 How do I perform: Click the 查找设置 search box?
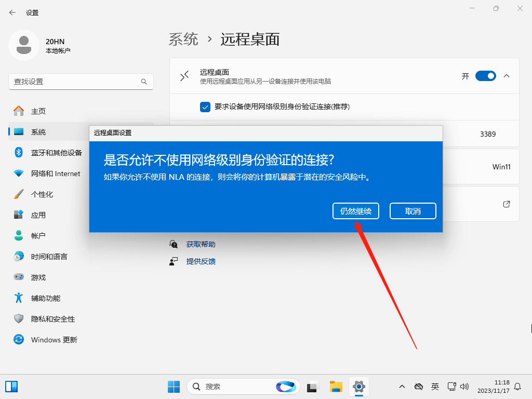[78, 82]
